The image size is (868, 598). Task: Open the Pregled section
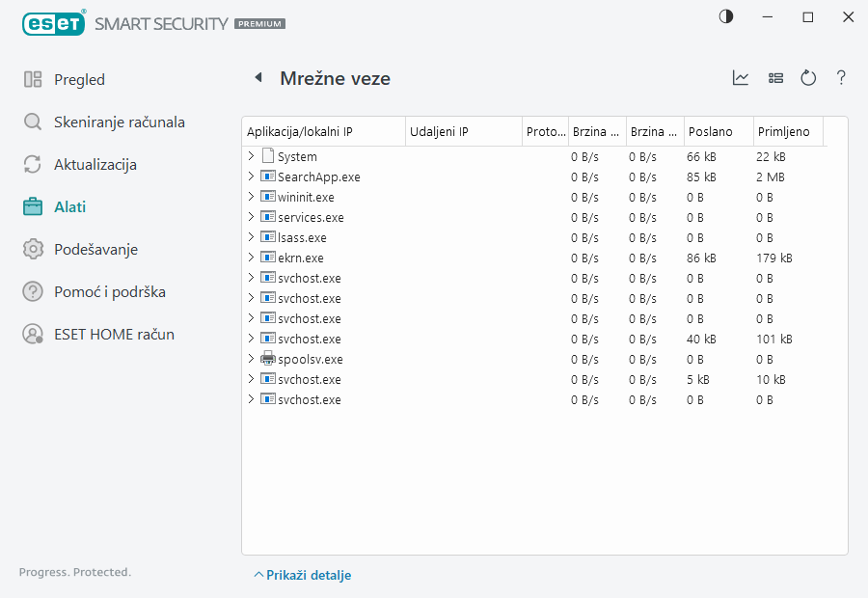point(79,80)
